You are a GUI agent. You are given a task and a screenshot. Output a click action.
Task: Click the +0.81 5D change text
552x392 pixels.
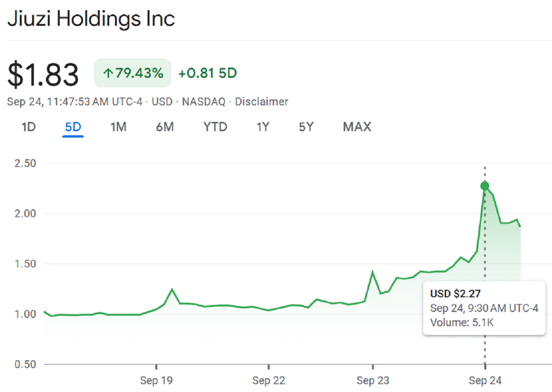pyautogui.click(x=207, y=73)
